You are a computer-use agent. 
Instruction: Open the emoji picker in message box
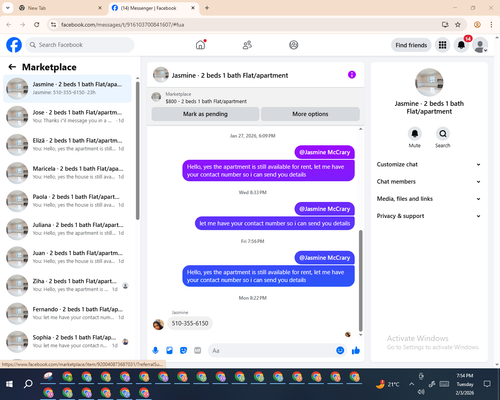(x=340, y=350)
